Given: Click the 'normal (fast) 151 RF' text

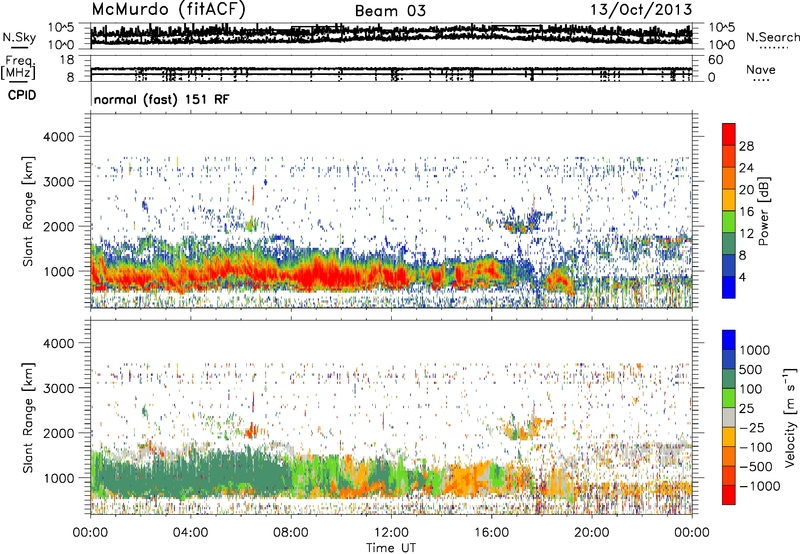Looking at the screenshot, I should (x=162, y=99).
